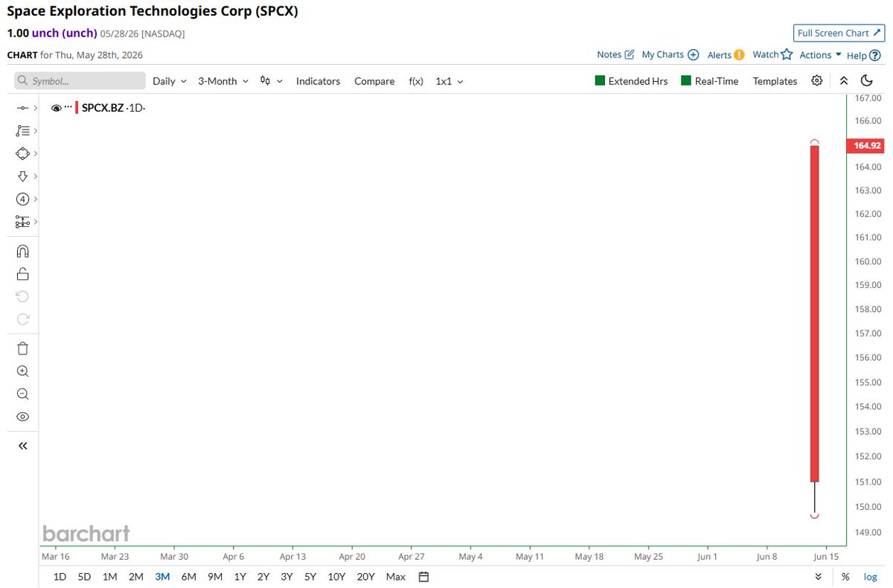Toggle Real-Time checkbox

click(686, 80)
